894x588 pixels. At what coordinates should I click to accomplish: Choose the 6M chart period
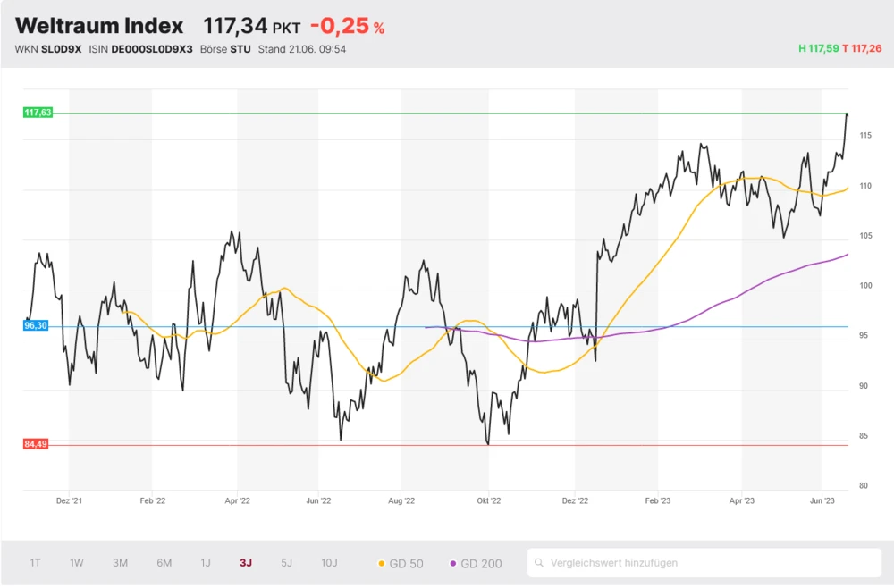point(164,563)
